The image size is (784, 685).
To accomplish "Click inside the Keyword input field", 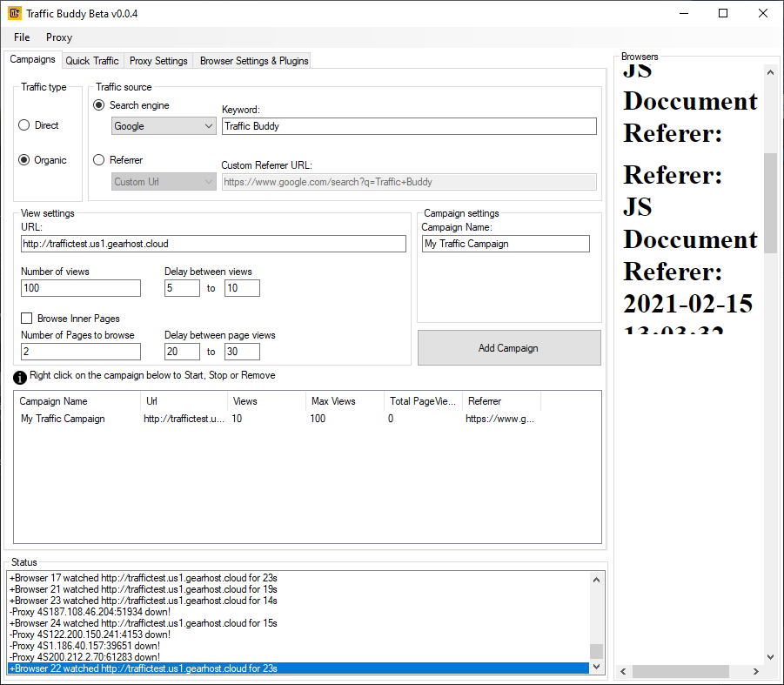I will pos(409,125).
